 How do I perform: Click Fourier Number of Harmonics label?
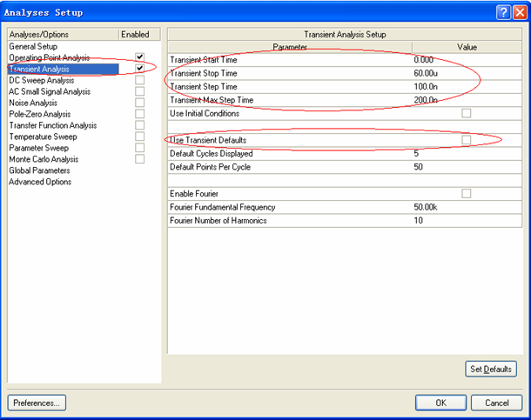[x=218, y=221]
